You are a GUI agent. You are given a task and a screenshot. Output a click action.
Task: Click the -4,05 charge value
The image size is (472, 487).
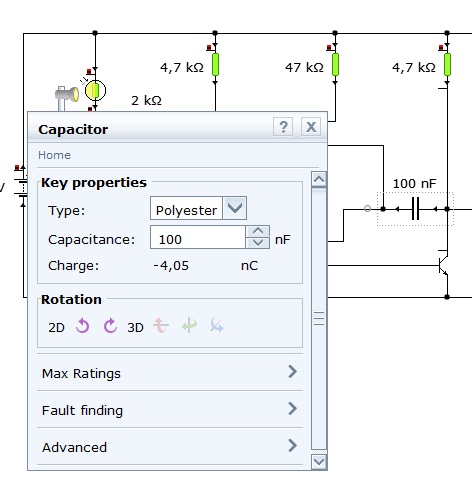pos(171,266)
